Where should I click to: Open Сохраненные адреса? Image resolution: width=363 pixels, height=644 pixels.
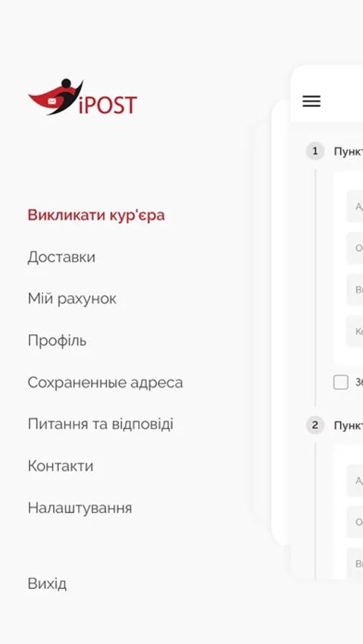click(x=105, y=382)
